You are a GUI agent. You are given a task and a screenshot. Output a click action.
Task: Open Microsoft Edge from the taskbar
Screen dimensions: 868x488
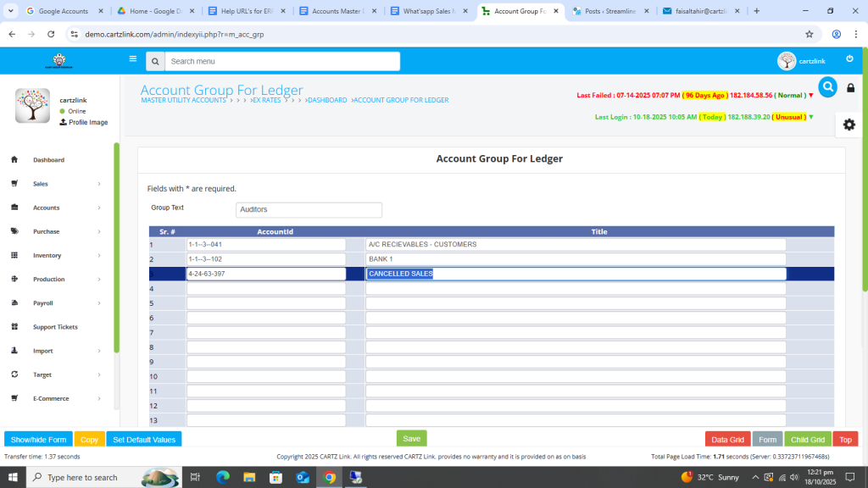(x=223, y=477)
